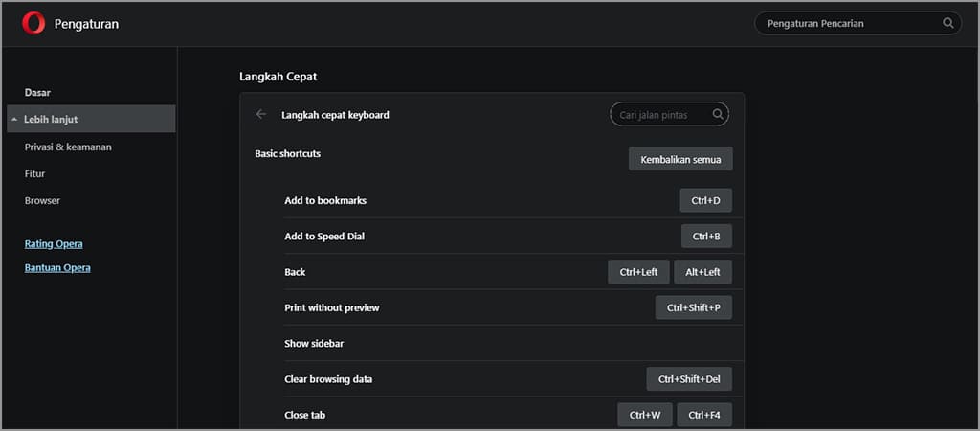The width and height of the screenshot is (980, 431).
Task: Click the Ctrl+Shift+P print shortcut
Action: point(694,307)
